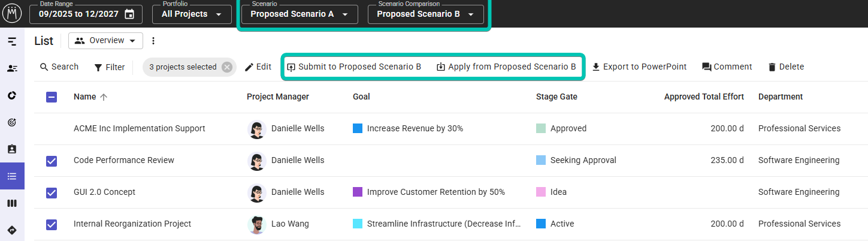Screen dimensions: 868x241
Task: Click Submit to Proposed Scenario B
Action: pyautogui.click(x=354, y=67)
